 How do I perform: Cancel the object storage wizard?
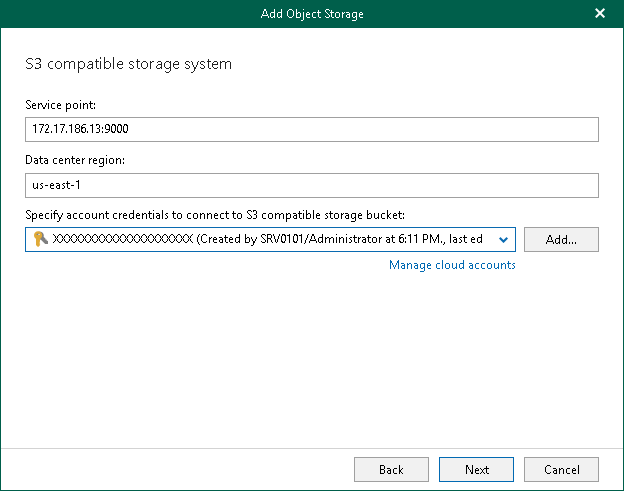point(561,469)
